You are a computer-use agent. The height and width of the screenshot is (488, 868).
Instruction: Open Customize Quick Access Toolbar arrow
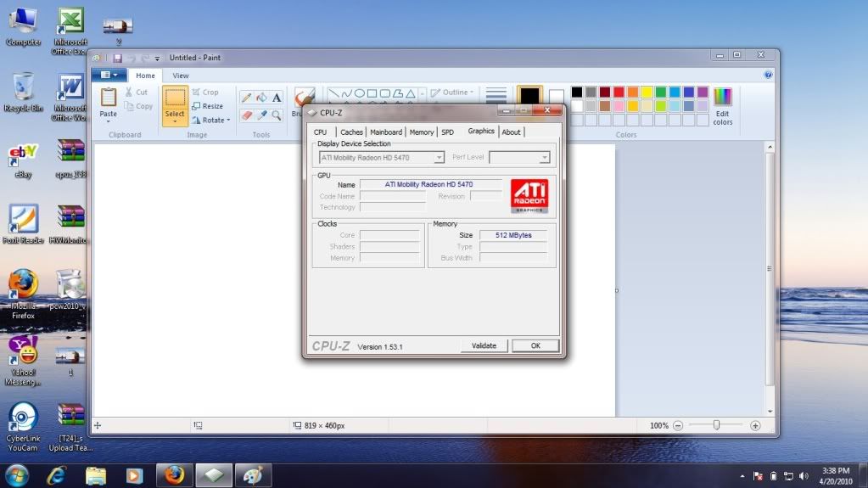click(x=157, y=59)
